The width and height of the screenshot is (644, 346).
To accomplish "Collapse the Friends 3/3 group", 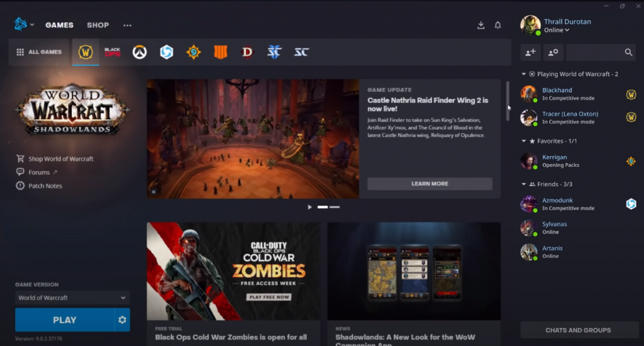I will [524, 184].
